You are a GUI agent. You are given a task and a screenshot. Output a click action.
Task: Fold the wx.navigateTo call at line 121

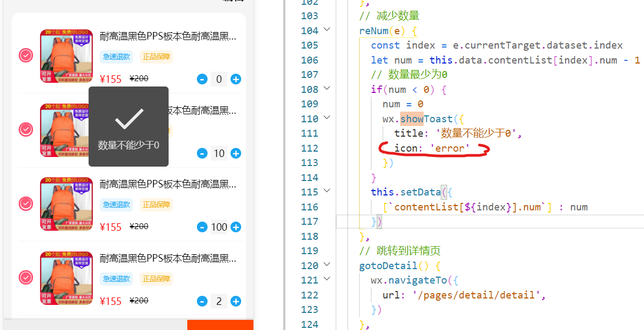327,279
